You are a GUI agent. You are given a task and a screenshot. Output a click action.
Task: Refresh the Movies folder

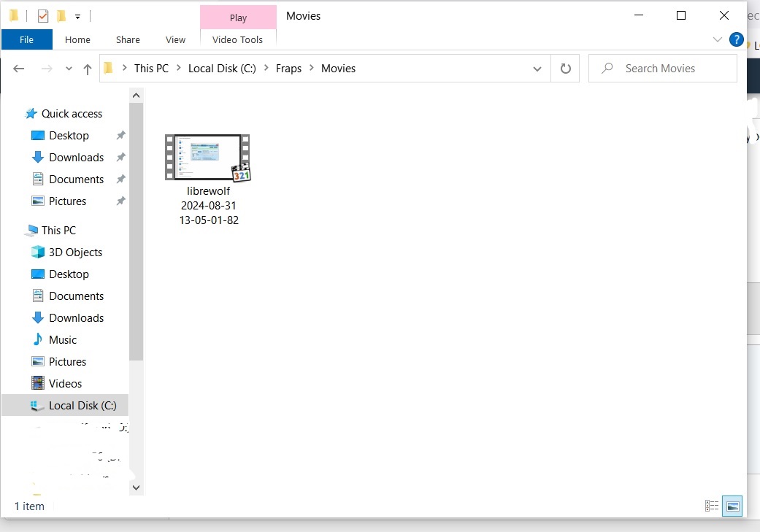565,69
